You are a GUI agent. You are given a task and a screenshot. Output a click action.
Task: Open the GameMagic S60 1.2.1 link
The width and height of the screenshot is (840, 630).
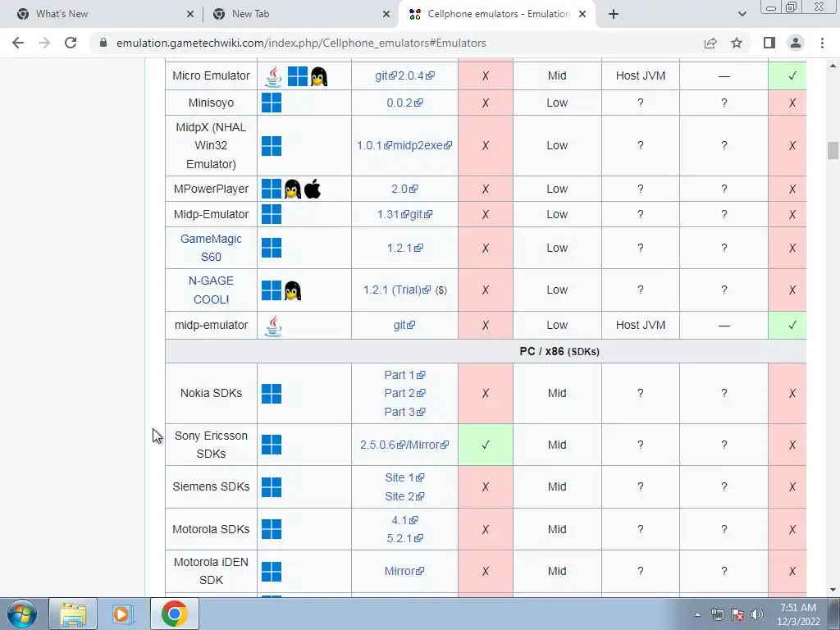point(405,248)
